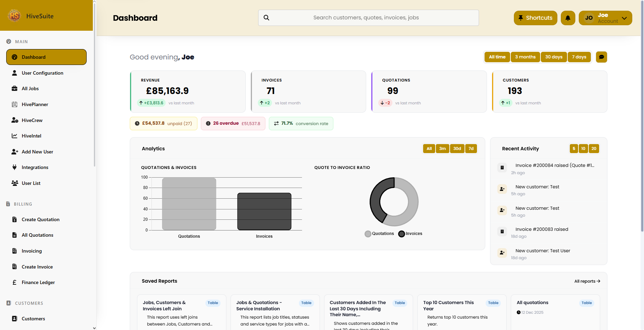The height and width of the screenshot is (330, 644).
Task: Click the search customers input field
Action: pyautogui.click(x=368, y=18)
